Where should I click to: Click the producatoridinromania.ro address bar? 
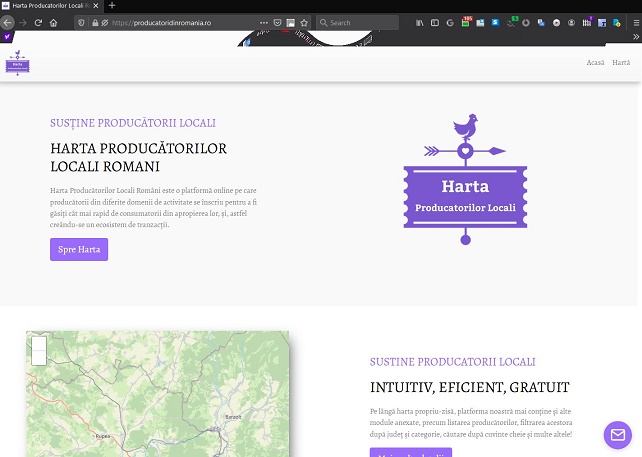pos(180,22)
